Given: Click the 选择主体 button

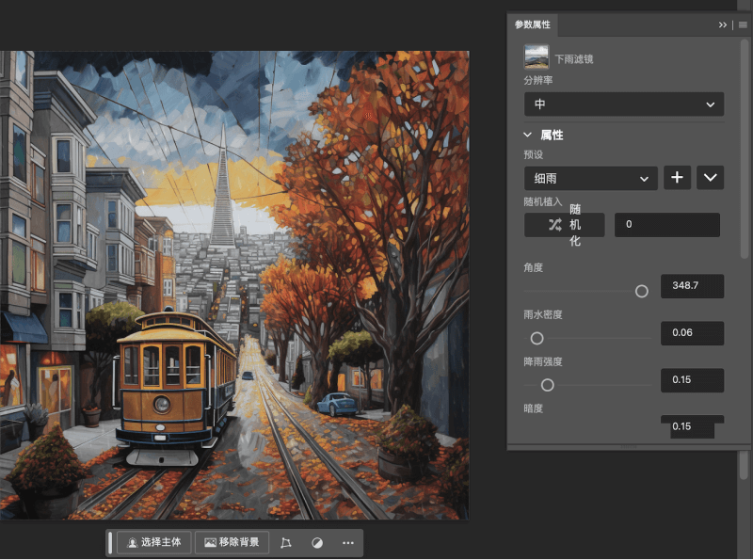Looking at the screenshot, I should coord(153,542).
